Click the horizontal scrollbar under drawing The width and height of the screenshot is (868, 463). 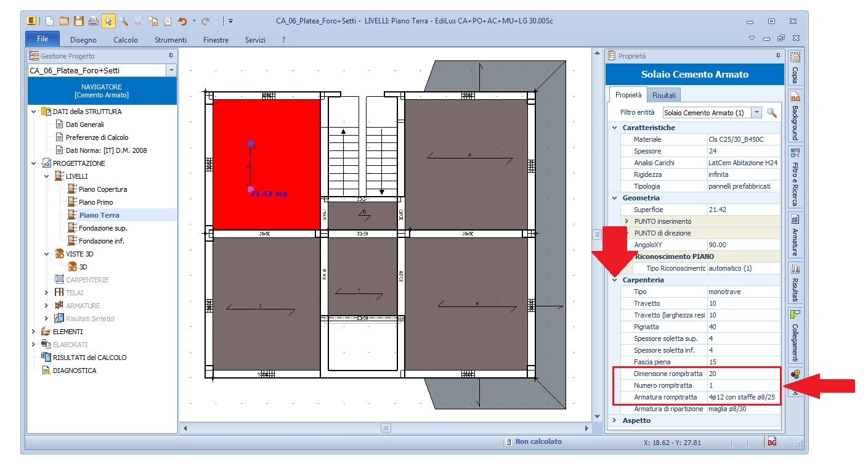(x=386, y=428)
